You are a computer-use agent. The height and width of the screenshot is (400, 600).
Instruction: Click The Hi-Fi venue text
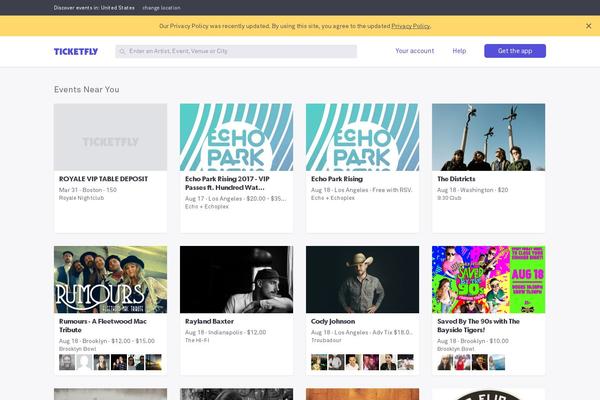[x=197, y=340]
